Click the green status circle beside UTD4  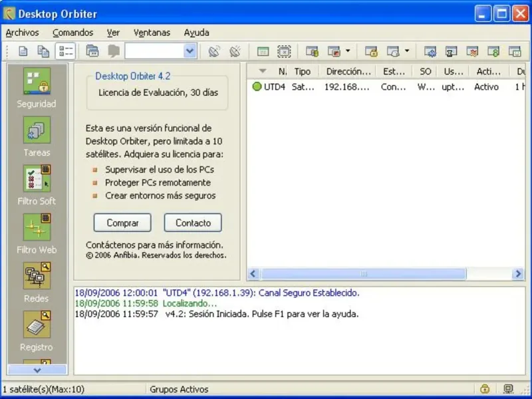point(257,86)
